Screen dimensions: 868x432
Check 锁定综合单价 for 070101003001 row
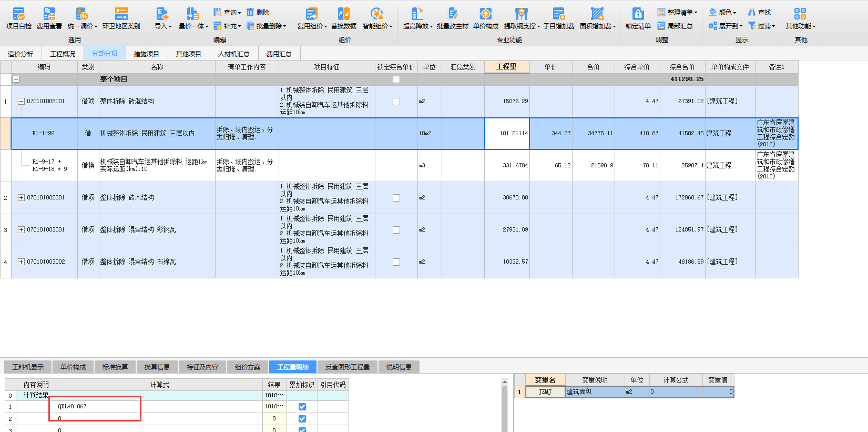[x=396, y=230]
